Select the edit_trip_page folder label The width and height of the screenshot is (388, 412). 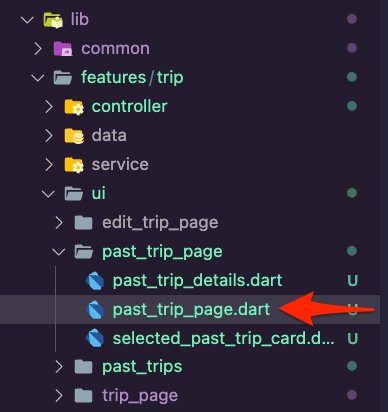pos(160,223)
